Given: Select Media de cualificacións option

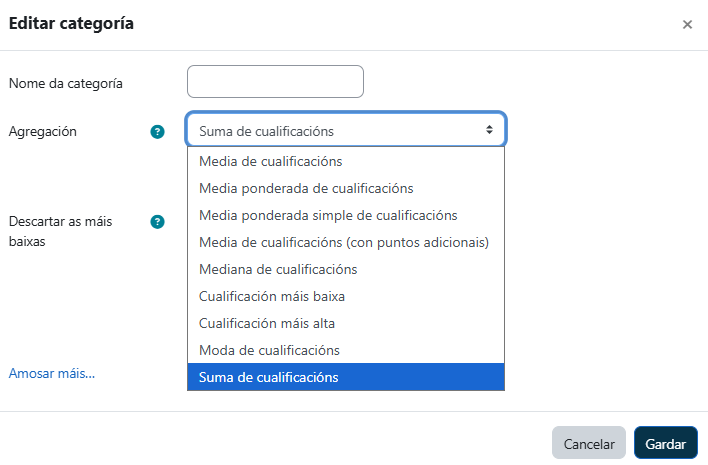Looking at the screenshot, I should (271, 161).
